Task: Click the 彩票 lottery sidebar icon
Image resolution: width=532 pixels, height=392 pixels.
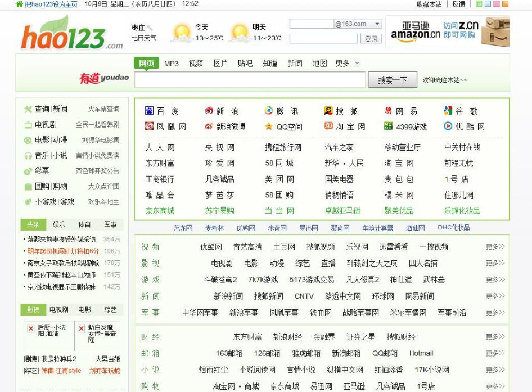Action: 28,171
